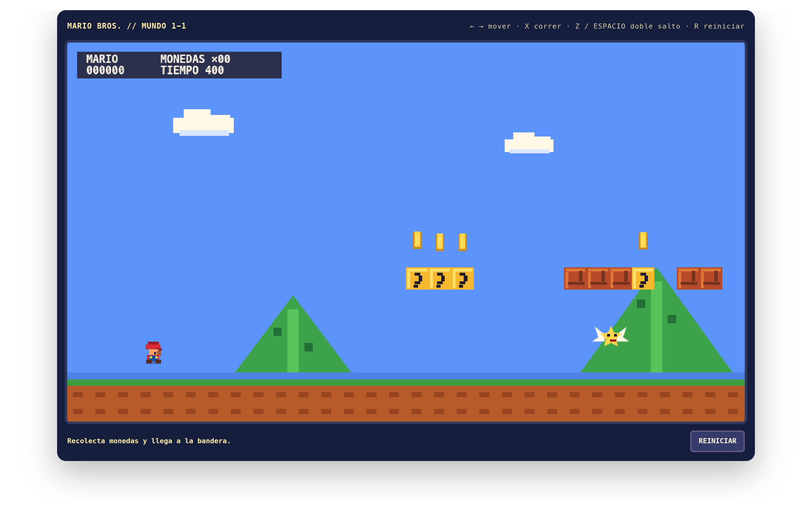Click the leftmost question block of the trio
Screen dimensions: 812x508
(x=417, y=278)
